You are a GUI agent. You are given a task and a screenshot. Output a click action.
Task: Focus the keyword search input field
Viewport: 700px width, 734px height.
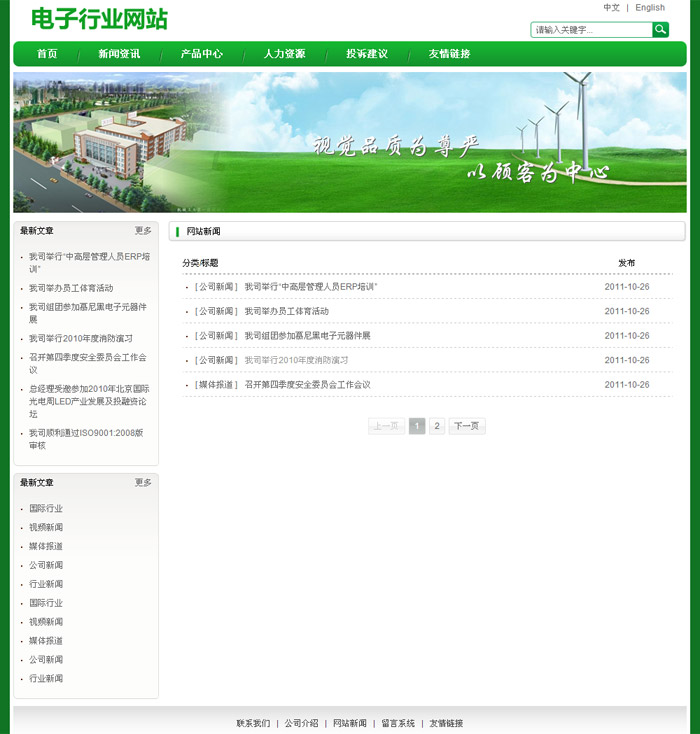(591, 30)
